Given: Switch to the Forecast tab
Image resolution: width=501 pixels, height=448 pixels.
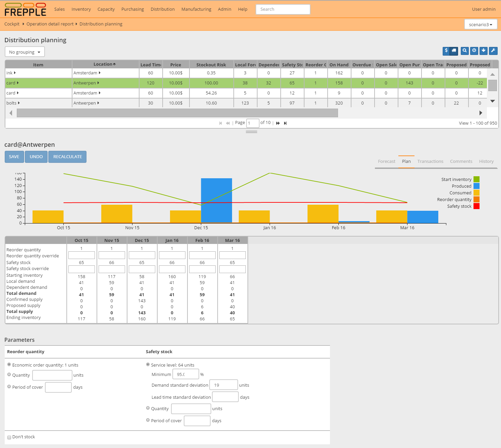Looking at the screenshot, I should click(x=387, y=162).
